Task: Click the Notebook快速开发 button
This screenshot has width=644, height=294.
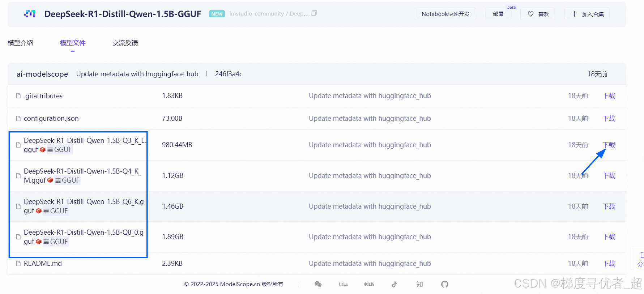Action: tap(445, 14)
